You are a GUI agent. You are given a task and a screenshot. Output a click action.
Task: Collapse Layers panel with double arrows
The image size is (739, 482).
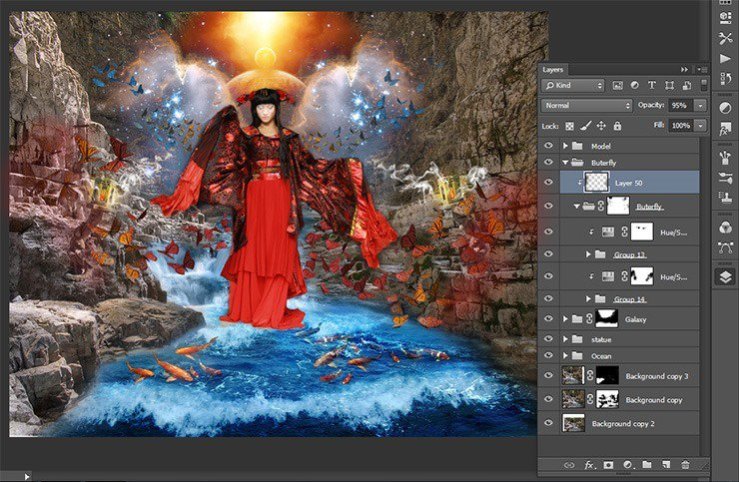[684, 70]
